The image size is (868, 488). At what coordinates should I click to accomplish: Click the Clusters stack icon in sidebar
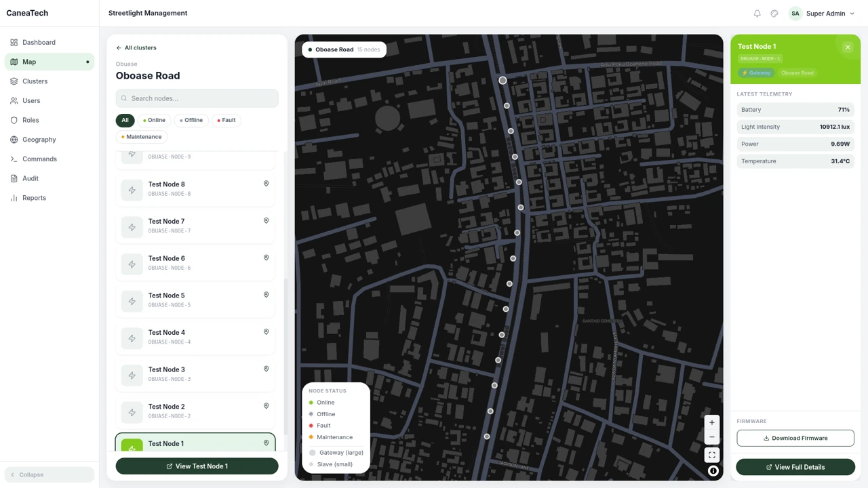click(14, 81)
